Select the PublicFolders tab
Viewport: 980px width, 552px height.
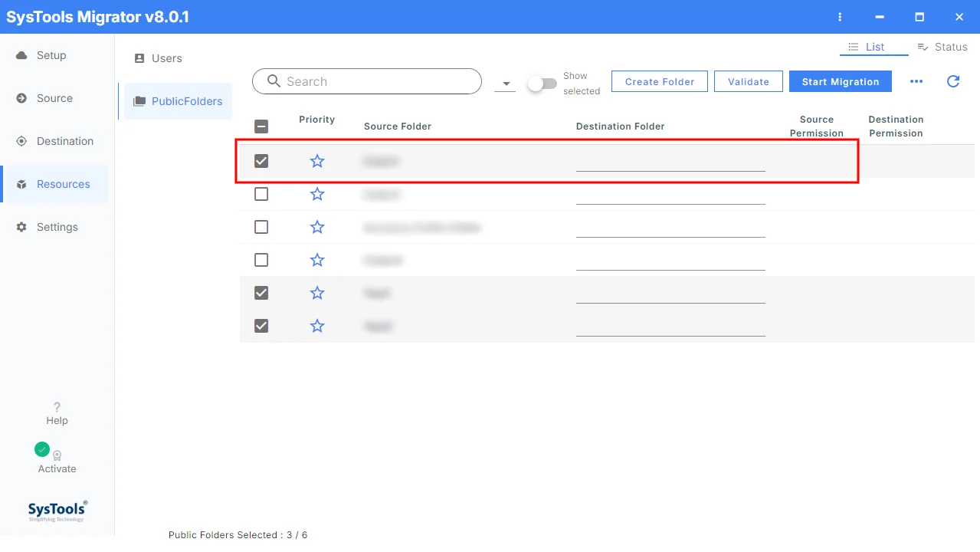[178, 101]
